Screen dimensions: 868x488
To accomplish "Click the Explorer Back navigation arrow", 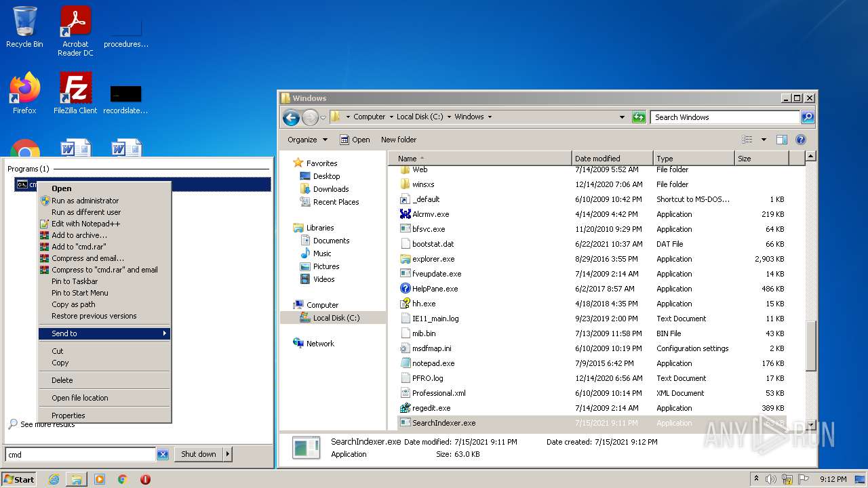I will click(291, 117).
